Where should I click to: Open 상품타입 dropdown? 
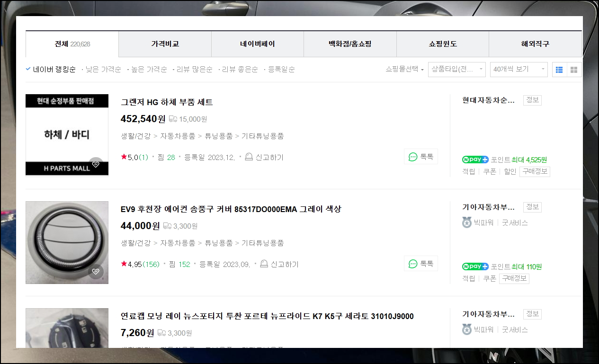456,69
